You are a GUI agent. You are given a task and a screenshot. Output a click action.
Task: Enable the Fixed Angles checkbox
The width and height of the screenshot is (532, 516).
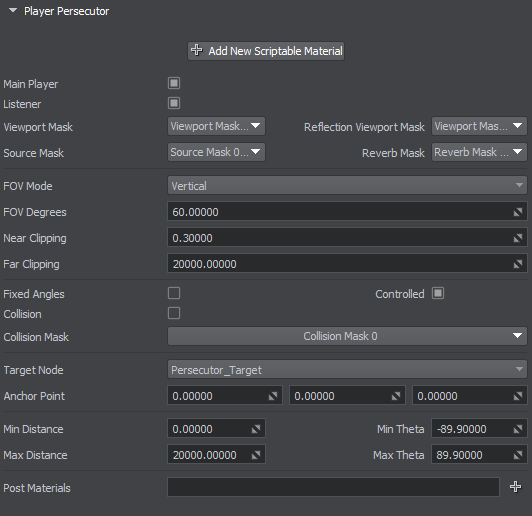click(174, 293)
